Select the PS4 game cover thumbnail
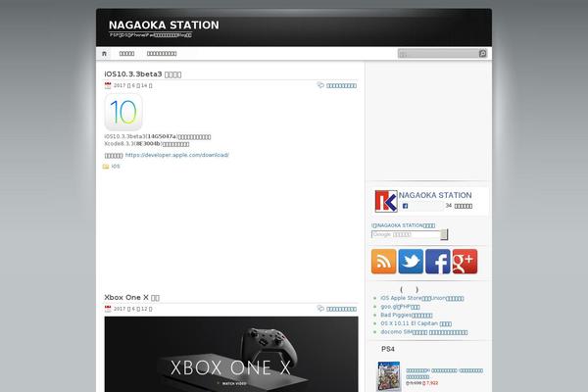Screen dimensions: 588x392 click(x=389, y=376)
